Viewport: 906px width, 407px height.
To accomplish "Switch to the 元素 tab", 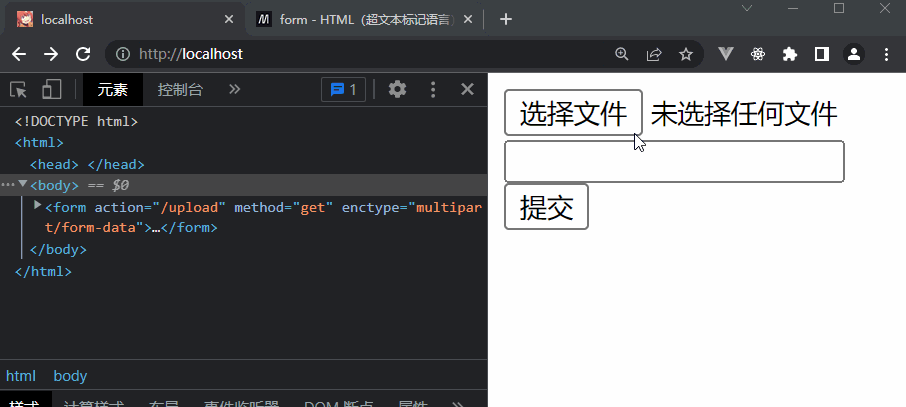I will [113, 90].
